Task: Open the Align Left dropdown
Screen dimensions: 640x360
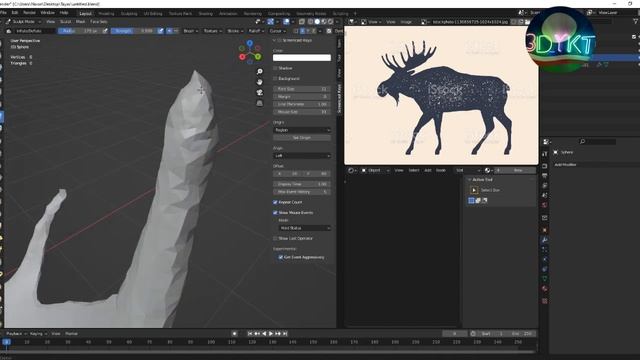Action: pyautogui.click(x=302, y=156)
